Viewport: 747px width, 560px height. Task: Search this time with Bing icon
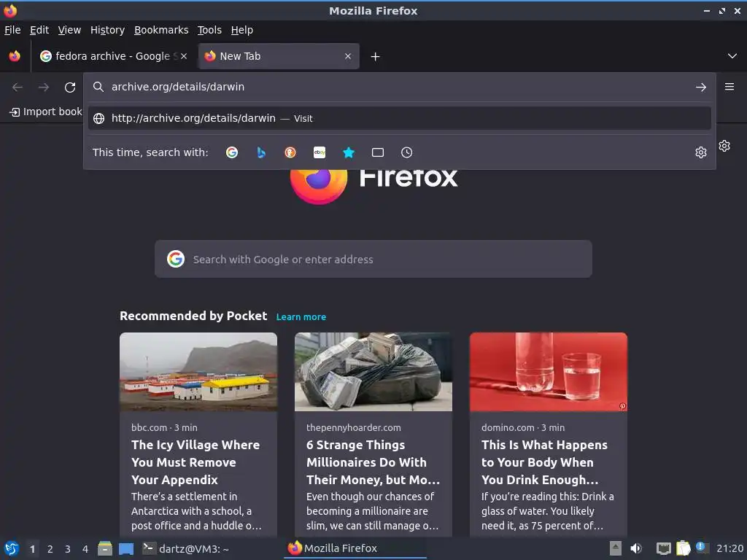(x=261, y=152)
